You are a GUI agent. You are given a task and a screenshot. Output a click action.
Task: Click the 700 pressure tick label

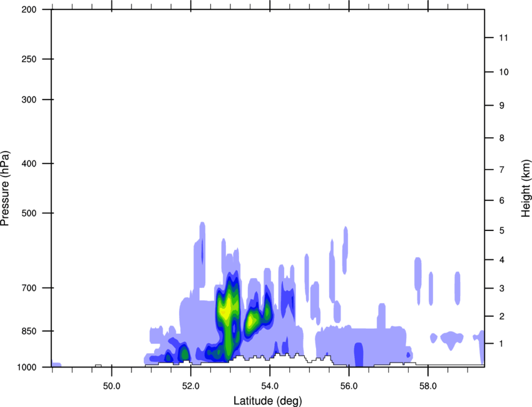29,288
